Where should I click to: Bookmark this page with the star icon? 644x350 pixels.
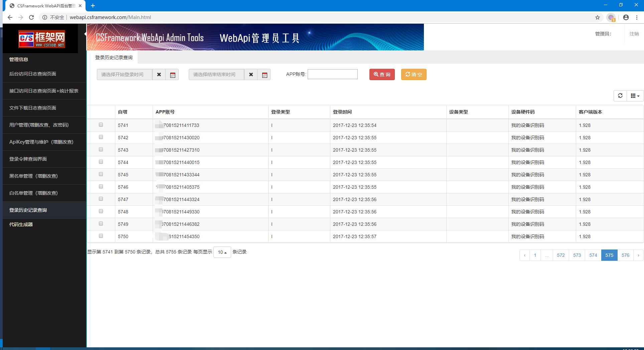(598, 17)
